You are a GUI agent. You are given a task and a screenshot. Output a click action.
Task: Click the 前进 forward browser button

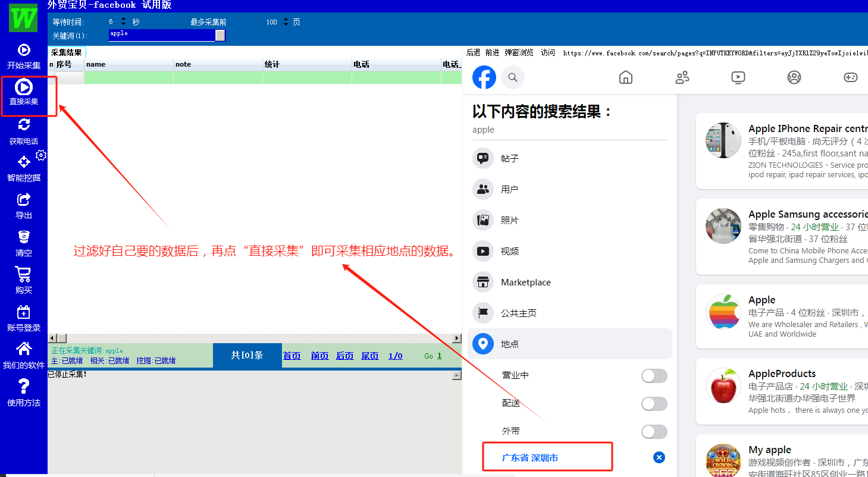(493, 52)
